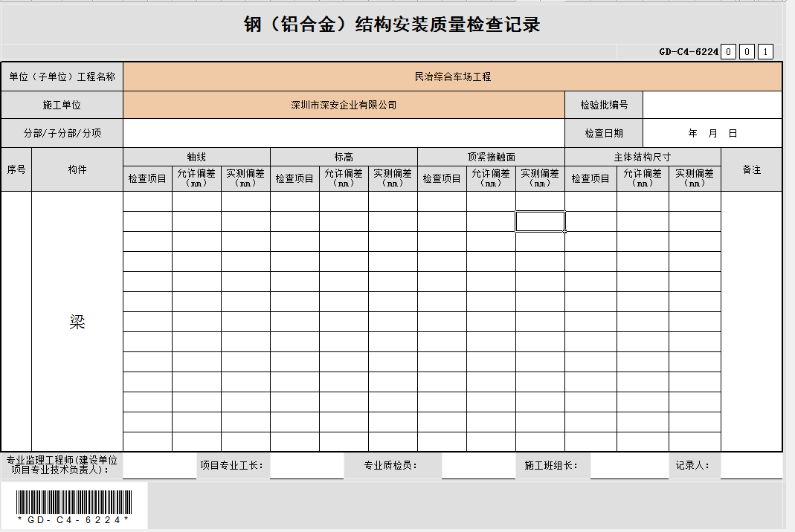
Task: Select the 深圳市深安企业有限公司 contractor cell
Action: coord(344,105)
